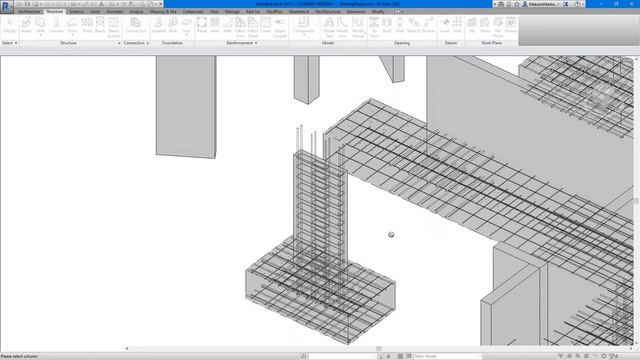Viewport: 640px width, 360px height.
Task: Create a Shaft opening
Action: [x=387, y=25]
